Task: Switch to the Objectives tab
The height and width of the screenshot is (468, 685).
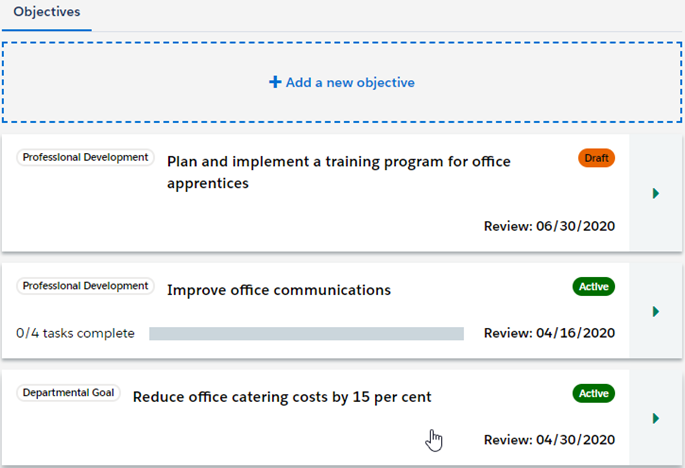Action: click(x=46, y=12)
